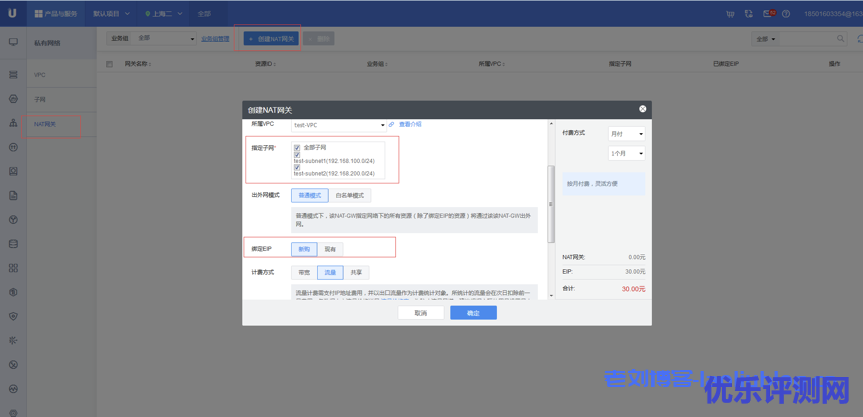Choose 新购 for 绑定EIP
Viewport: 863px width, 417px height.
(x=304, y=249)
